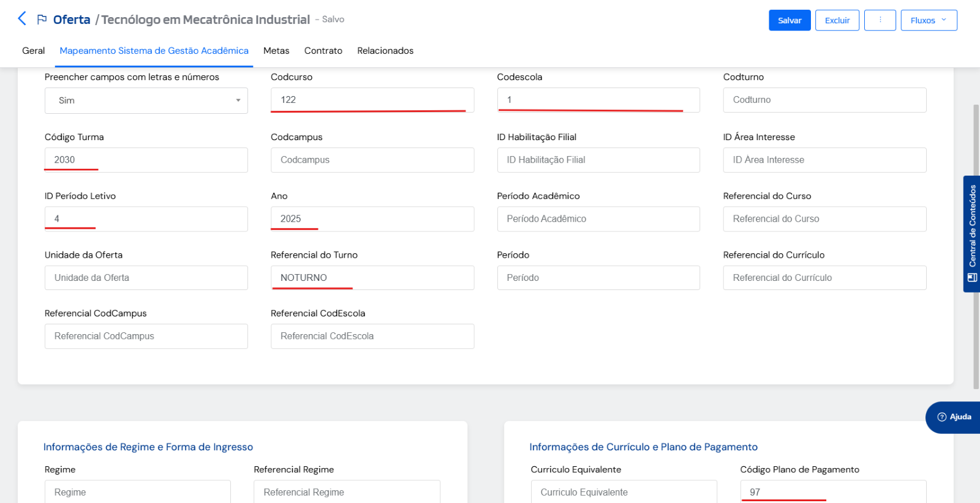Screen dimensions: 980x503
Task: Focus the ID Habilitação Filial field
Action: click(x=598, y=160)
